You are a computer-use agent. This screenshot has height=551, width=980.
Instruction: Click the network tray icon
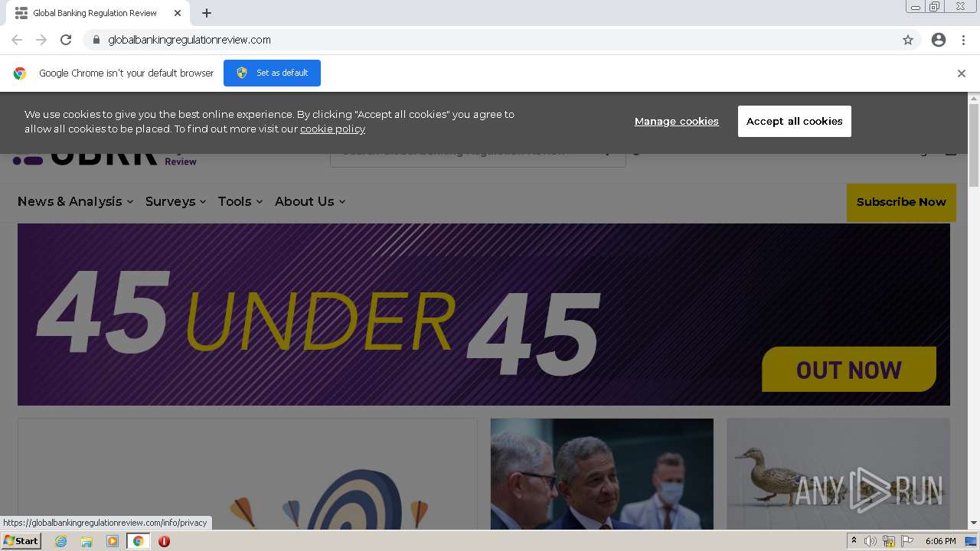tap(889, 541)
